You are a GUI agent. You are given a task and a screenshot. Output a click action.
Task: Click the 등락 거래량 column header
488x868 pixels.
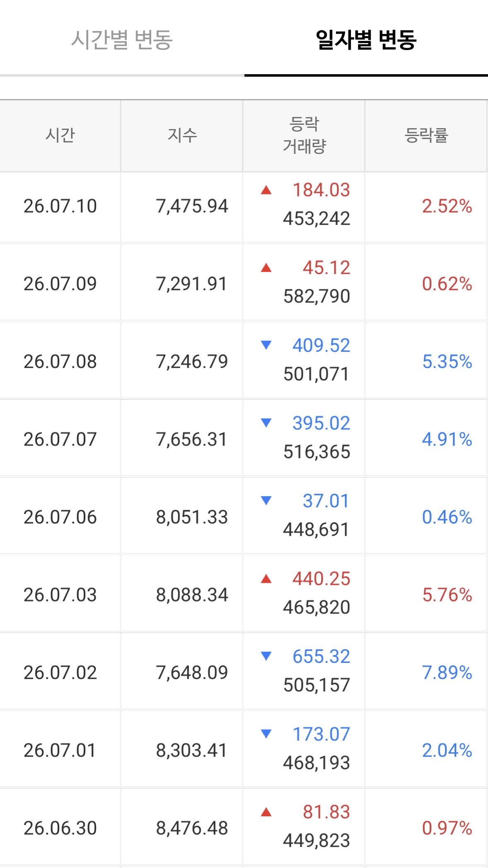304,136
